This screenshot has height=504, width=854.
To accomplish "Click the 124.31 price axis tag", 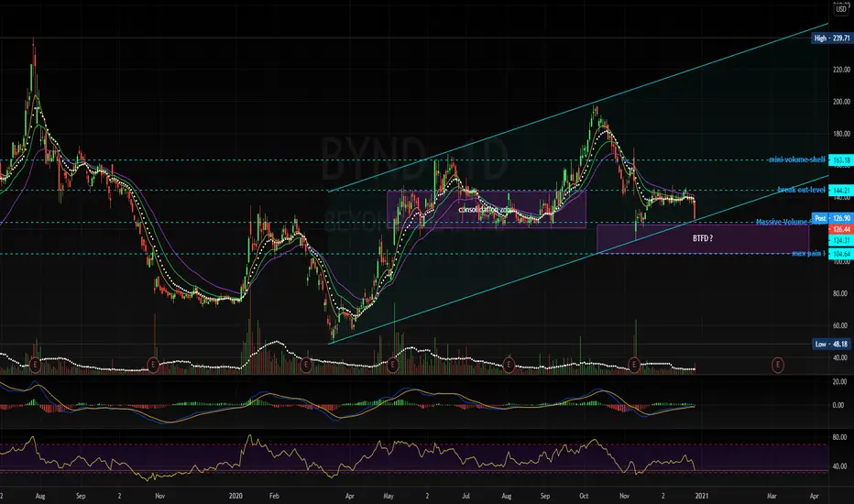I will (x=840, y=240).
